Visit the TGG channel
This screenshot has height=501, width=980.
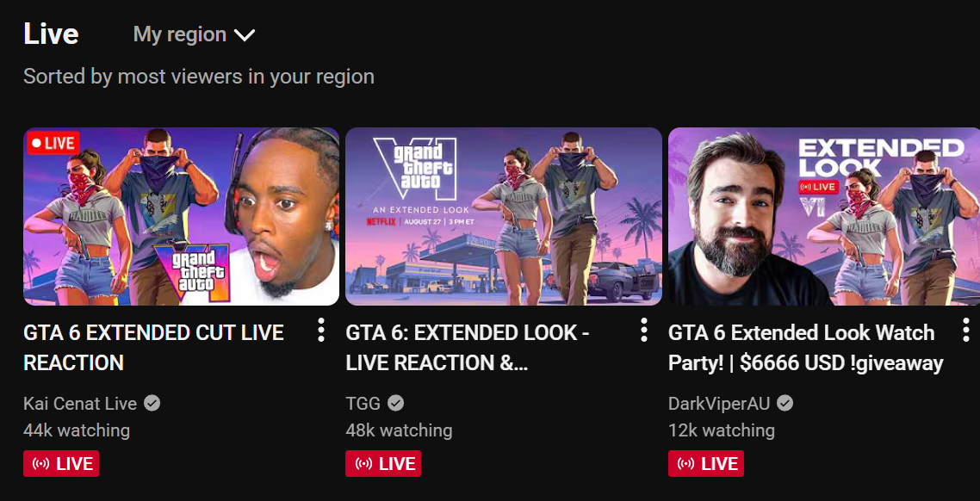[x=363, y=404]
